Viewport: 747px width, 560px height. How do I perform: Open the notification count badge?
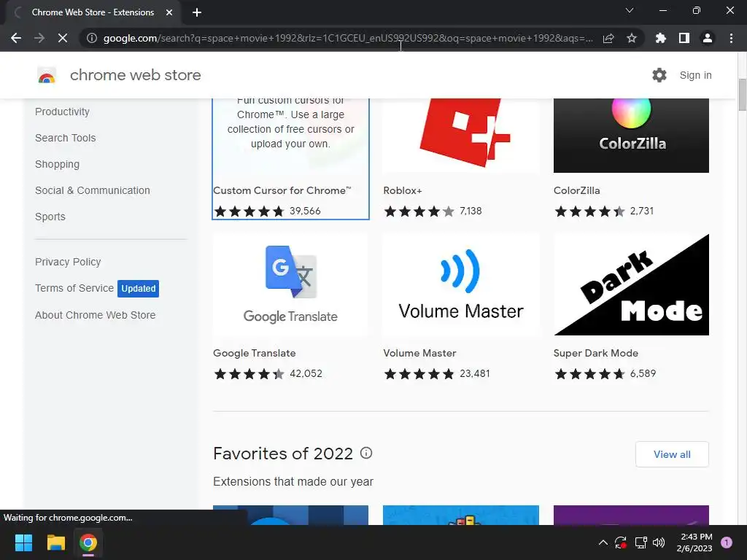(727, 542)
